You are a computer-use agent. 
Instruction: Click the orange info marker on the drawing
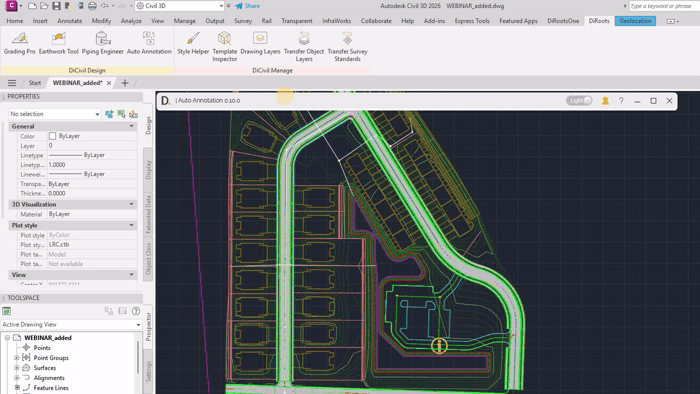[x=439, y=345]
